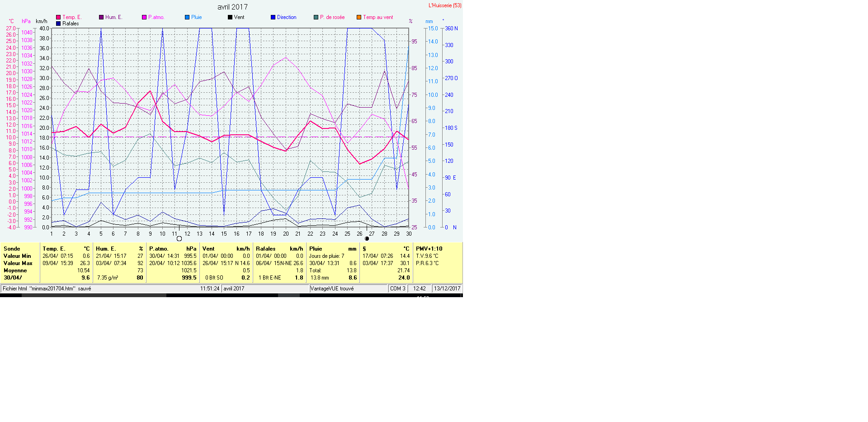Click the 'avril 2017' chart title
Screen dimensions: 868x422
[x=232, y=7]
